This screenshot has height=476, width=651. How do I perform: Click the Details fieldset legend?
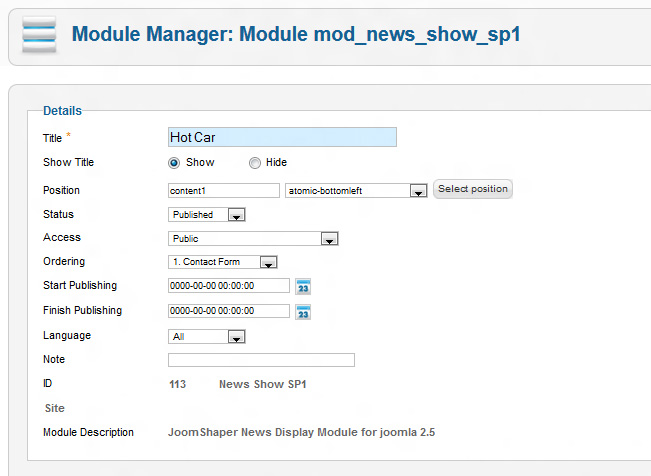point(62,111)
